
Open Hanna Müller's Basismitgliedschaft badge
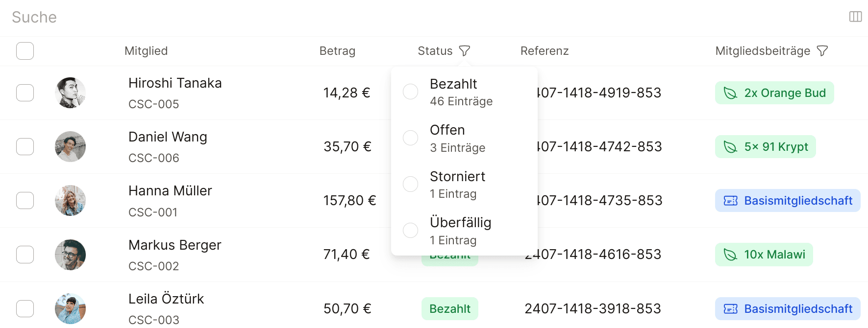point(788,200)
